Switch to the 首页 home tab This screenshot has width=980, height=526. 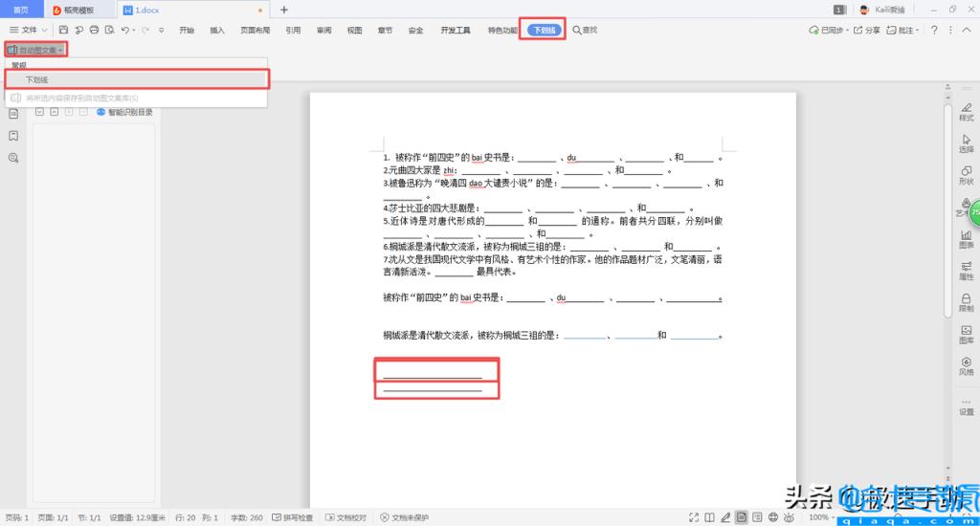point(21,10)
